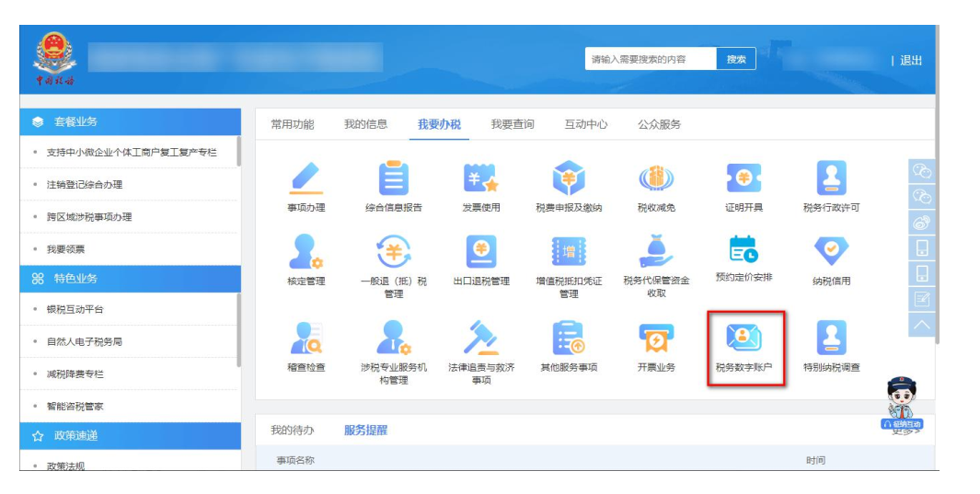Click the 退出 logout link
The width and height of the screenshot is (980, 494).
point(910,61)
